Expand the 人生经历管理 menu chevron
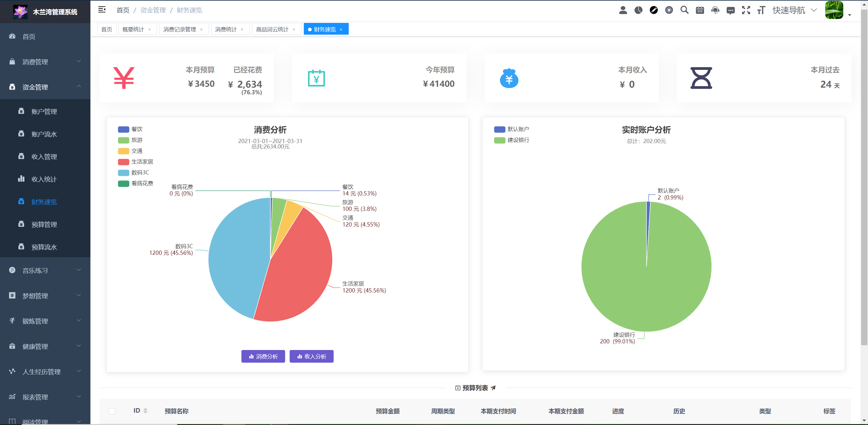Image resolution: width=868 pixels, height=425 pixels. [x=79, y=371]
